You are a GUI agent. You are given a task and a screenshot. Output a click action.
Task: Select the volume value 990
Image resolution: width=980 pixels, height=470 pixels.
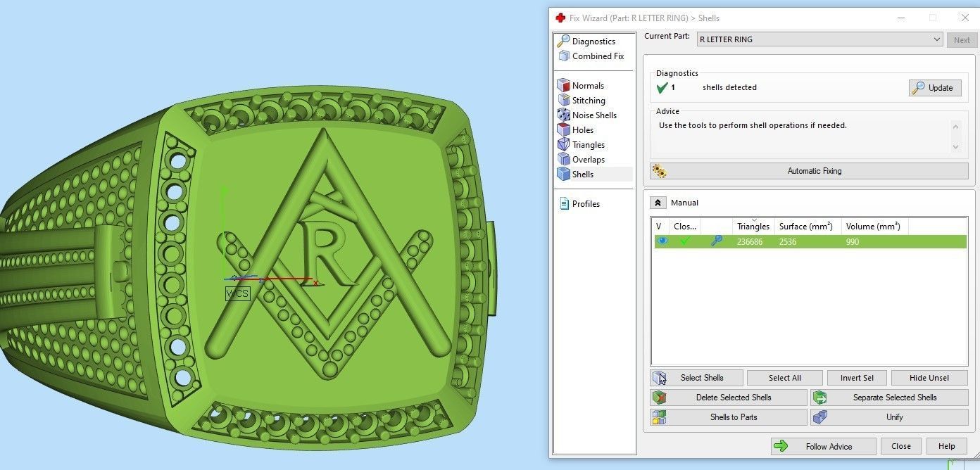coord(853,242)
